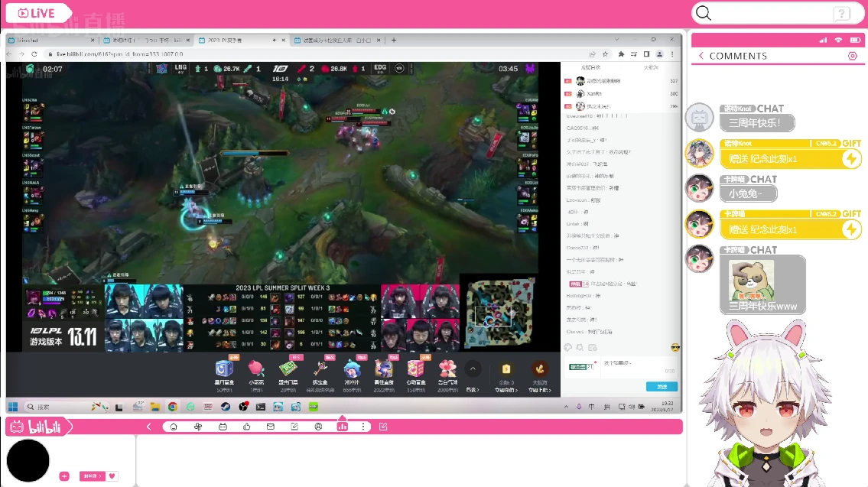The image size is (868, 487).
Task: Switch to the second Chrome tab
Action: tap(147, 41)
